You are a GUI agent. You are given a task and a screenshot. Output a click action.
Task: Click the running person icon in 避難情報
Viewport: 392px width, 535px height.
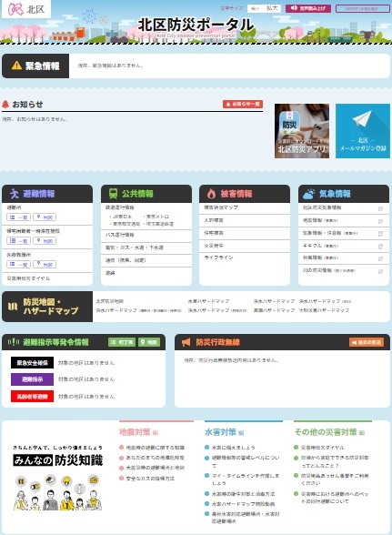click(x=14, y=194)
